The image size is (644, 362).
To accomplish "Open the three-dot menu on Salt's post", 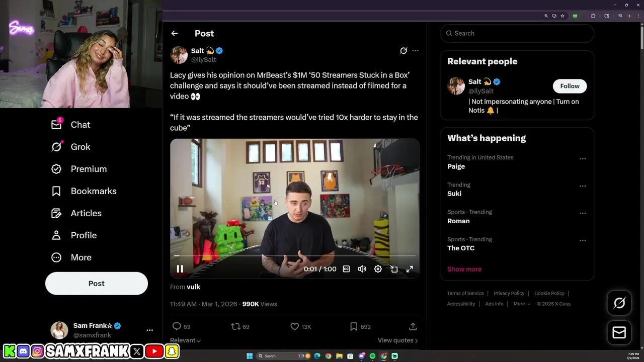I will coord(415,51).
